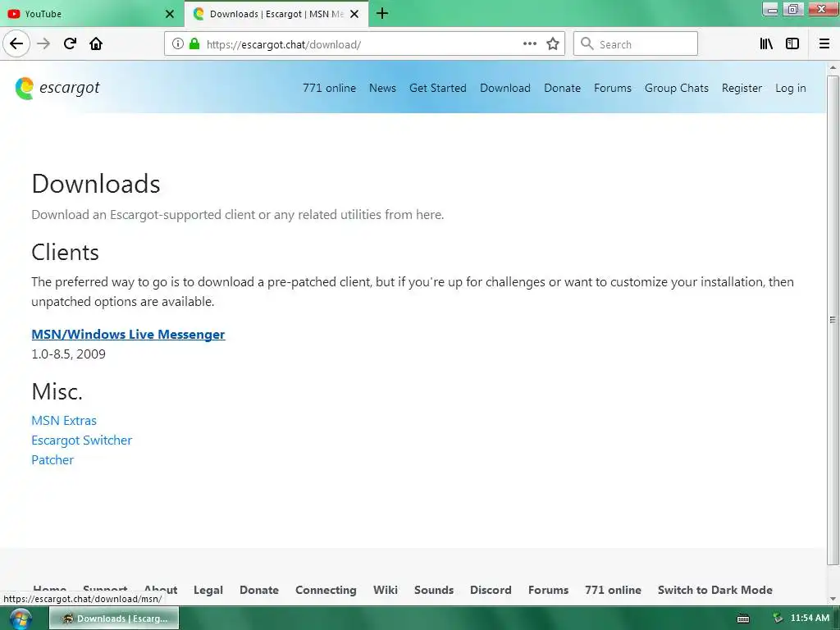The width and height of the screenshot is (840, 630).
Task: Open the Patcher link
Action: (52, 460)
